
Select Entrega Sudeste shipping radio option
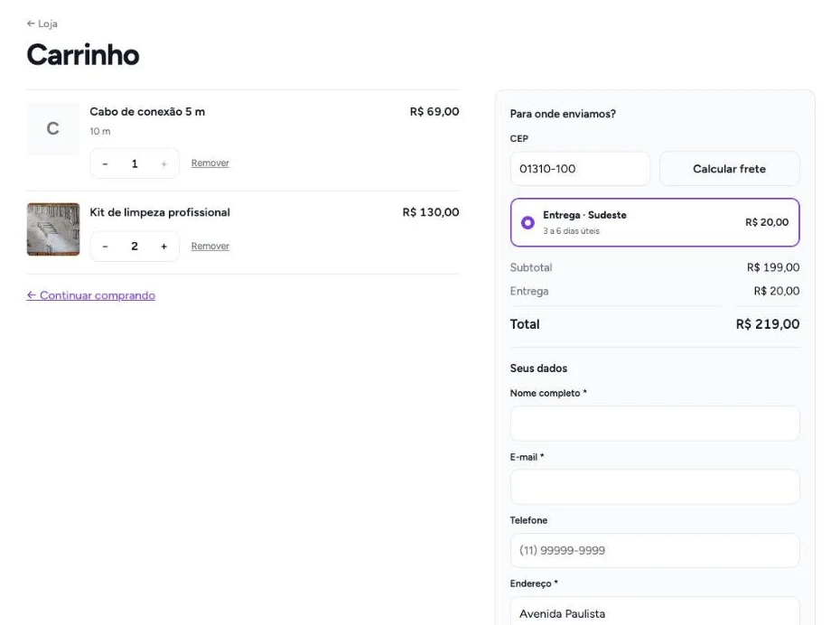coord(655,222)
